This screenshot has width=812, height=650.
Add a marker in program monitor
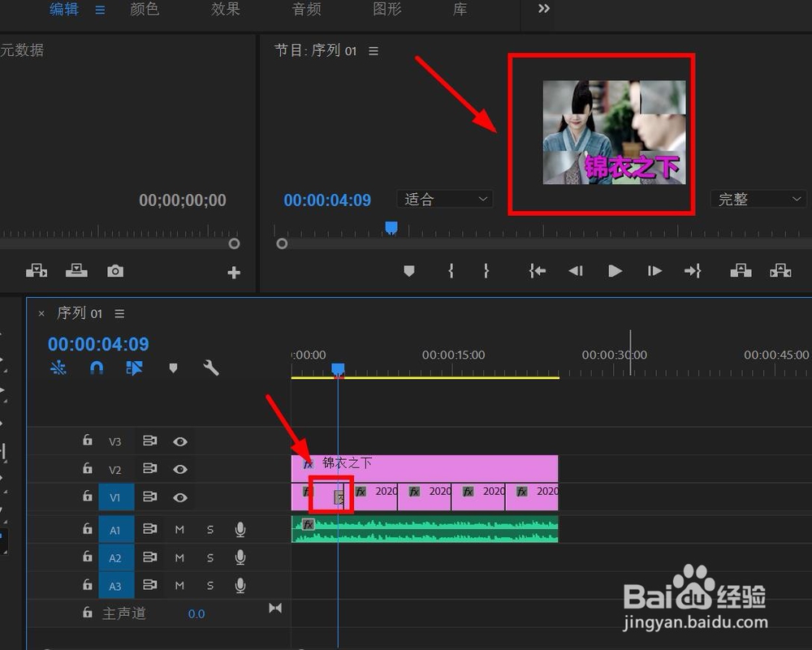pyautogui.click(x=409, y=271)
